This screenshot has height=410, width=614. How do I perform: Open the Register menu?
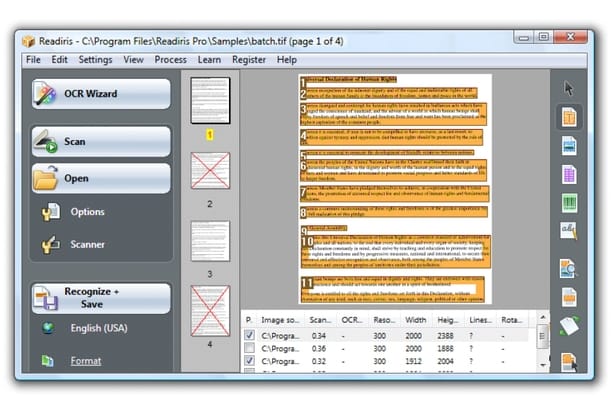[x=249, y=60]
